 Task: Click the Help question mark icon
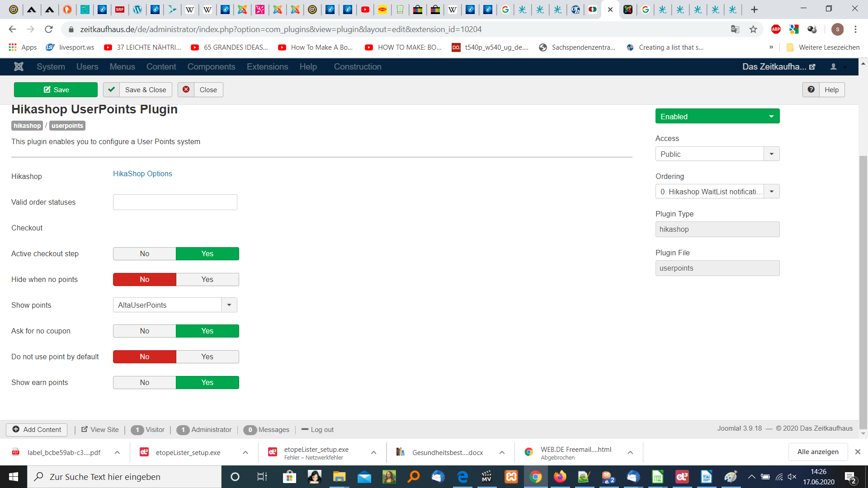(811, 89)
